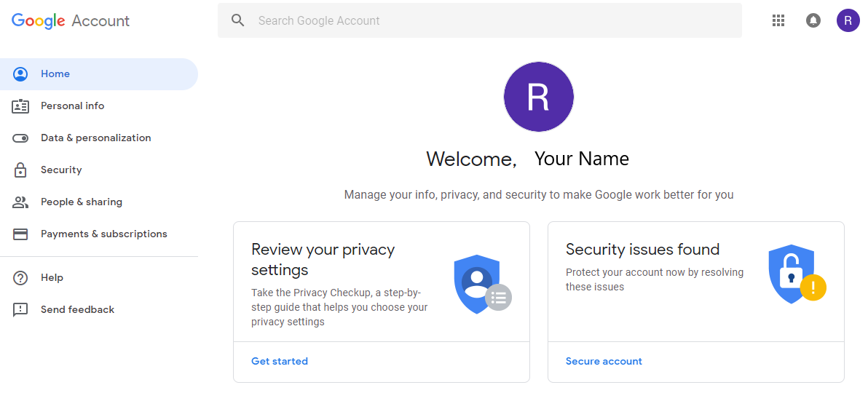Open Data & personalization section
The width and height of the screenshot is (868, 393).
click(x=95, y=138)
